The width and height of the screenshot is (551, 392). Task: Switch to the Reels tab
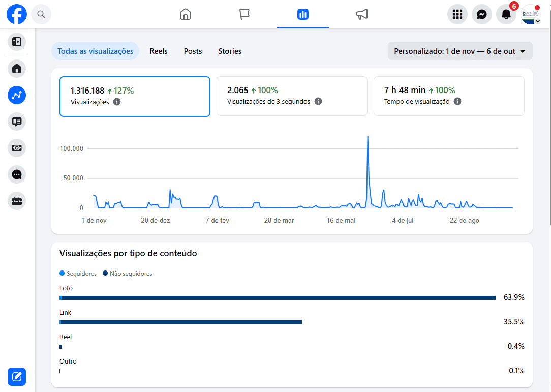tap(159, 51)
